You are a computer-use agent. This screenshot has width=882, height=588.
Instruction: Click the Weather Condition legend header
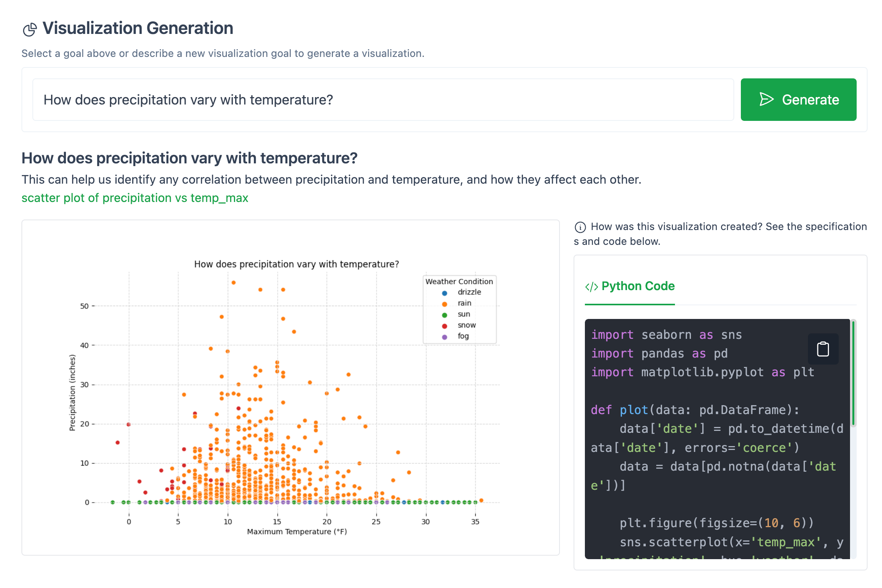pyautogui.click(x=459, y=281)
